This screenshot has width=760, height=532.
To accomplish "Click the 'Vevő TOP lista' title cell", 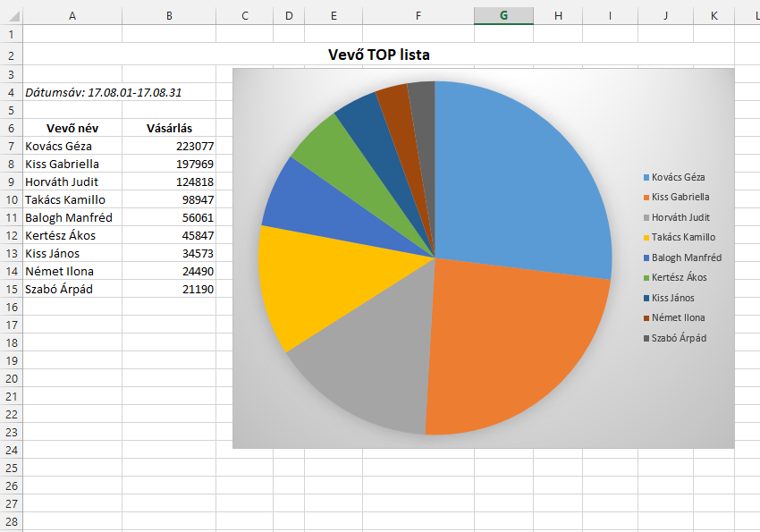I will pyautogui.click(x=378, y=55).
